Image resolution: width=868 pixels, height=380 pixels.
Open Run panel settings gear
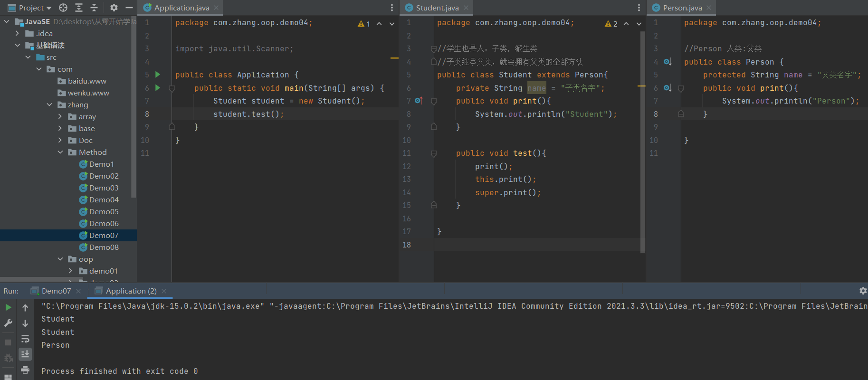(863, 291)
